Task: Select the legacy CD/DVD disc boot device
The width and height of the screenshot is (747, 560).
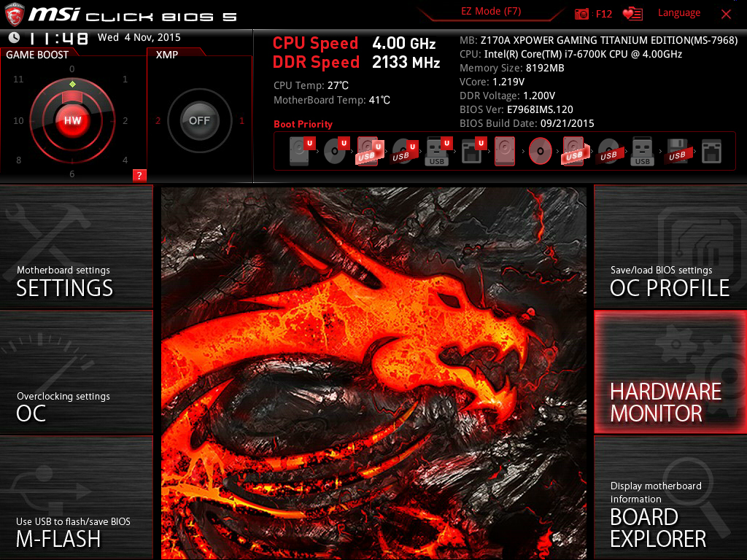Action: tap(541, 151)
